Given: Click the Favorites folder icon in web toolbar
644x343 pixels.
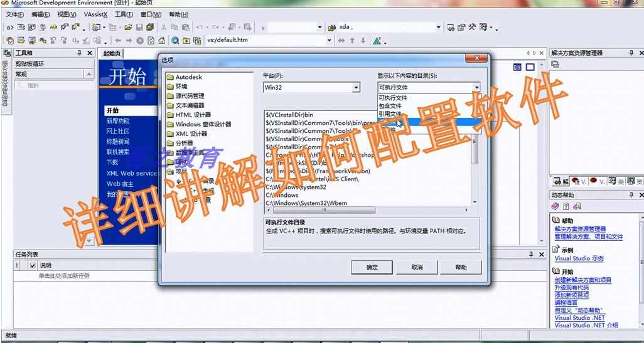Looking at the screenshot, I should 186,40.
